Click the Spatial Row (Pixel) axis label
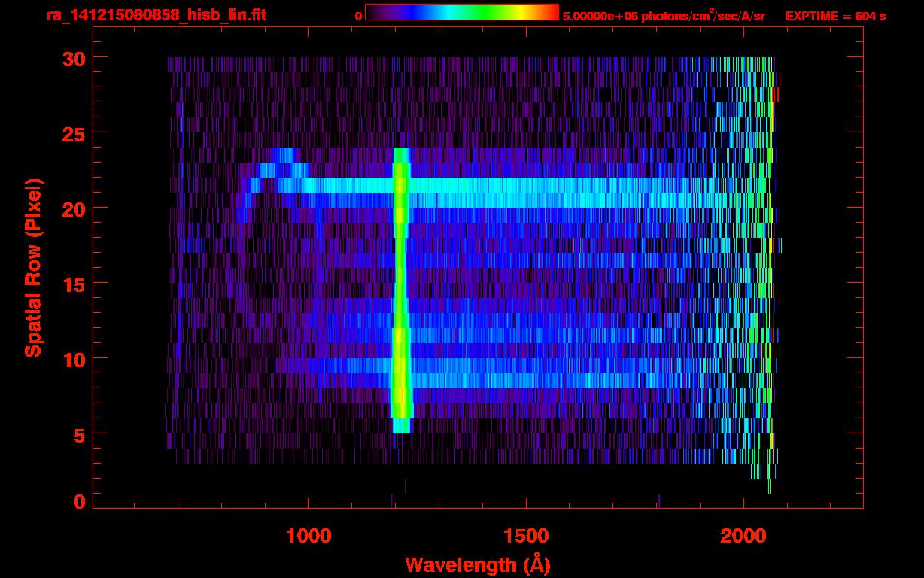 click(33, 267)
